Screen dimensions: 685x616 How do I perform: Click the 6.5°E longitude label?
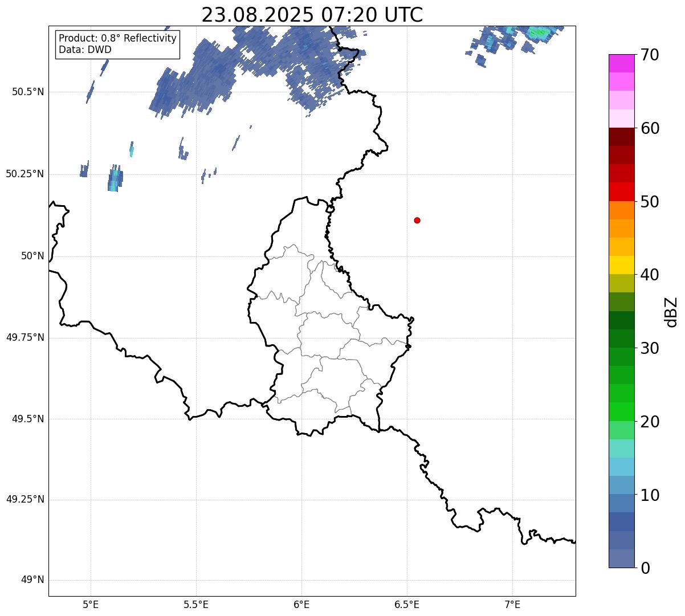(407, 605)
